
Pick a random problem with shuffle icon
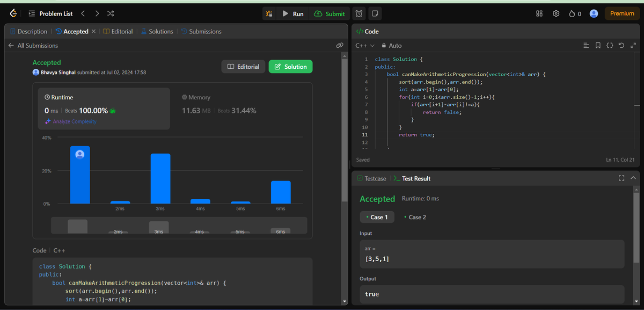[x=111, y=13]
